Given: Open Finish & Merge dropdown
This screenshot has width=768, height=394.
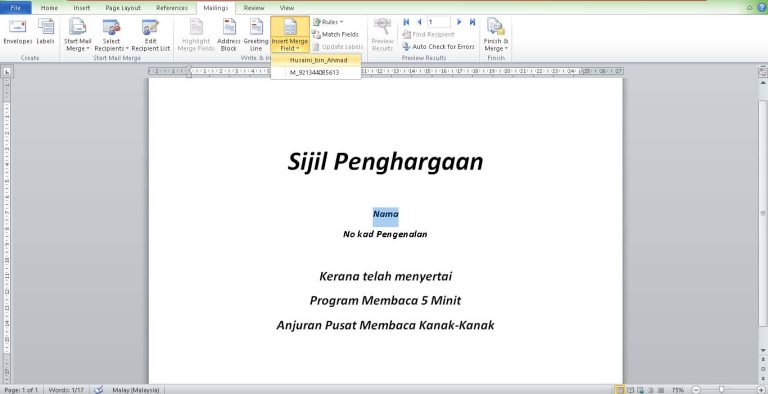Looking at the screenshot, I should (x=496, y=35).
